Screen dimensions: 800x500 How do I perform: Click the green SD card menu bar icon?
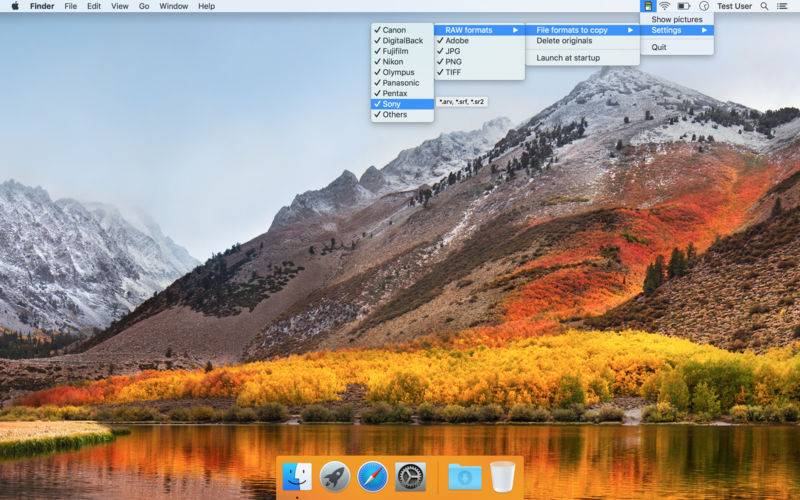(648, 6)
